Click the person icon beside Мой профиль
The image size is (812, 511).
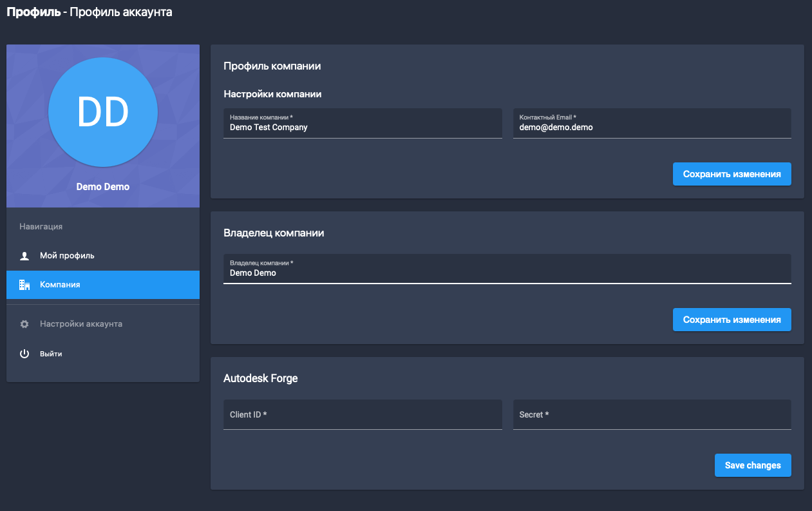[24, 256]
